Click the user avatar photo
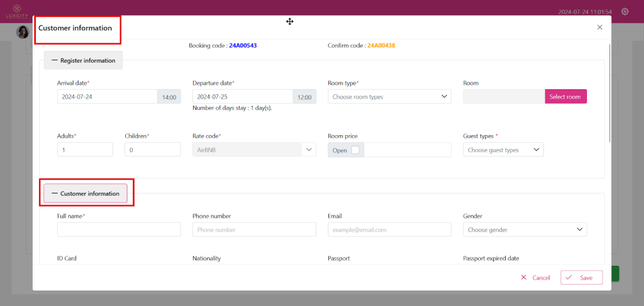This screenshot has width=644, height=306. pos(23,32)
